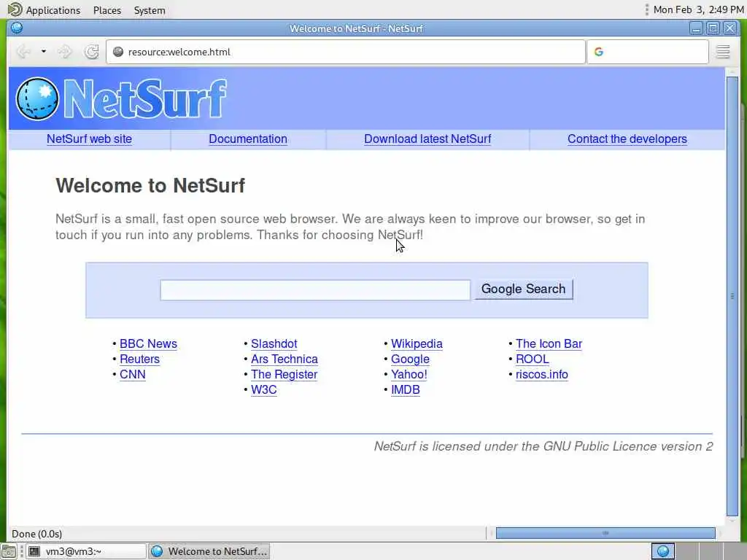Click the horizontal scrollbar thumb at bottom
Viewport: 747px width, 560px height.
[x=605, y=533]
